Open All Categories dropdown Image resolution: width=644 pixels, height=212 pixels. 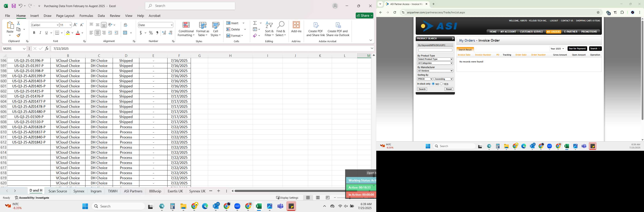435,63
